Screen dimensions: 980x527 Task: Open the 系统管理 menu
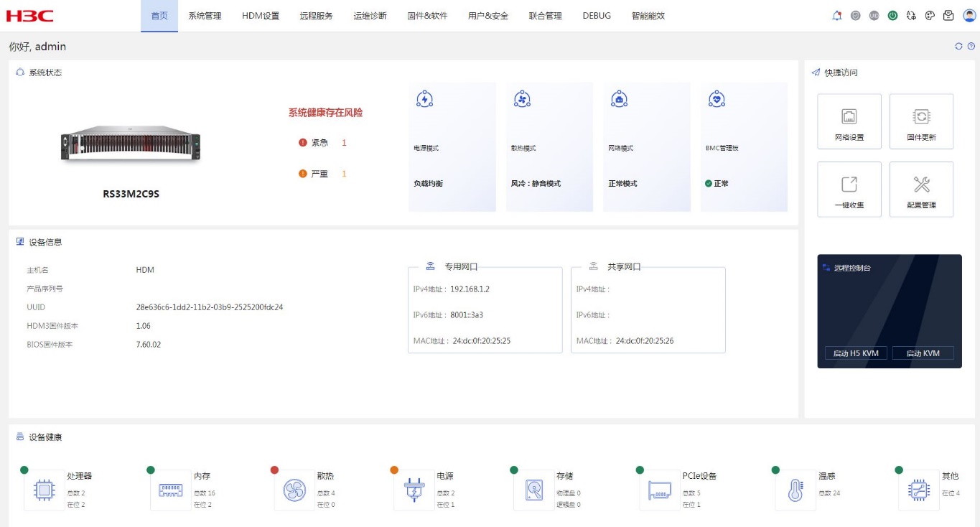(205, 16)
